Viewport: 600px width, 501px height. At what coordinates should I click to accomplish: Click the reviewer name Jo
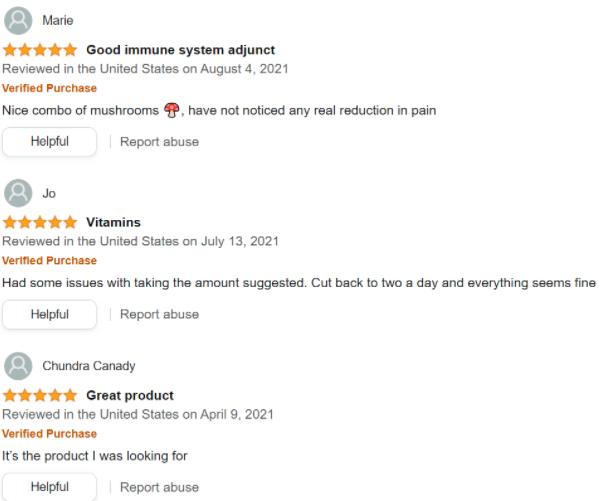(x=49, y=193)
